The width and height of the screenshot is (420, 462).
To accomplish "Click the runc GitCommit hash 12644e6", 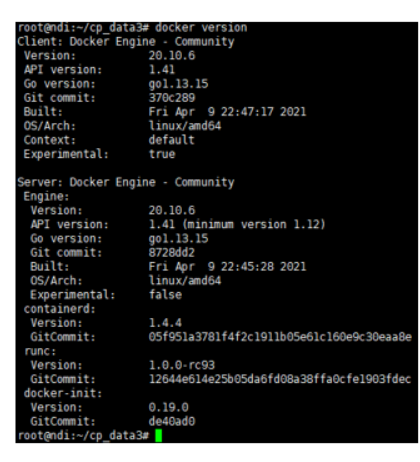I will 280,379.
